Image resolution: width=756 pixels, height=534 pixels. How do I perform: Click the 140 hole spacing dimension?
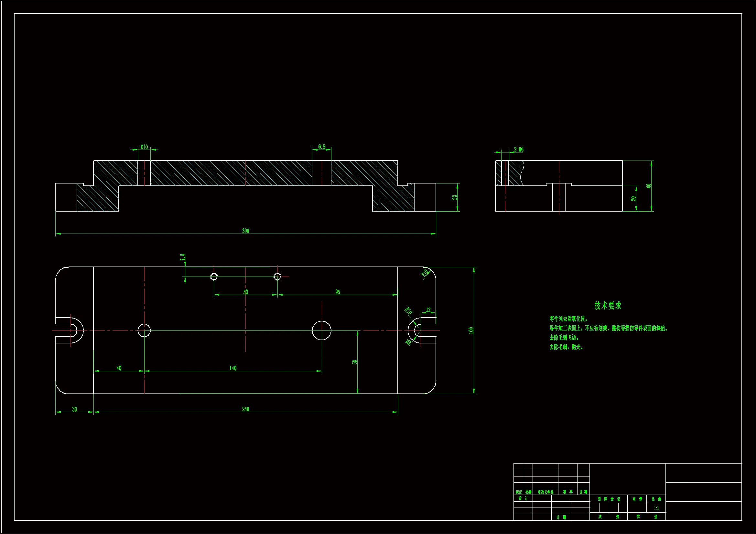(x=233, y=368)
